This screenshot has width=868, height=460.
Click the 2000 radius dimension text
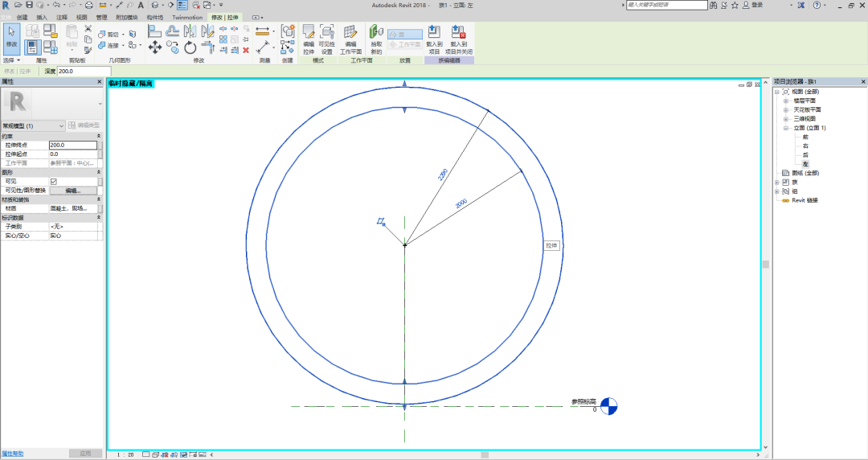461,203
